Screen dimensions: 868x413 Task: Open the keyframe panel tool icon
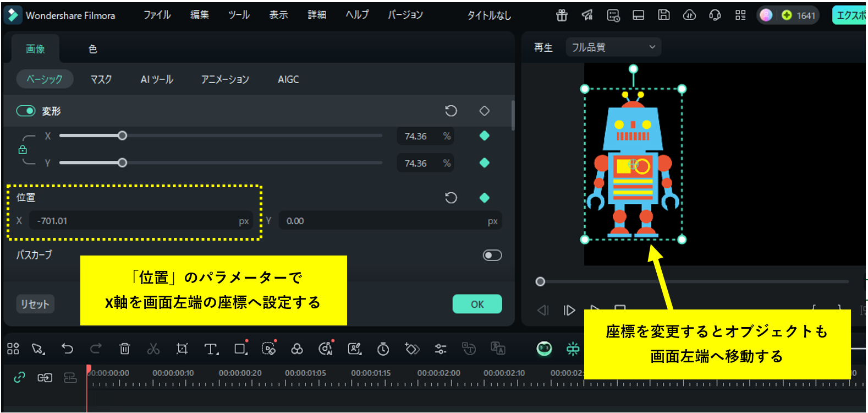[x=412, y=349]
